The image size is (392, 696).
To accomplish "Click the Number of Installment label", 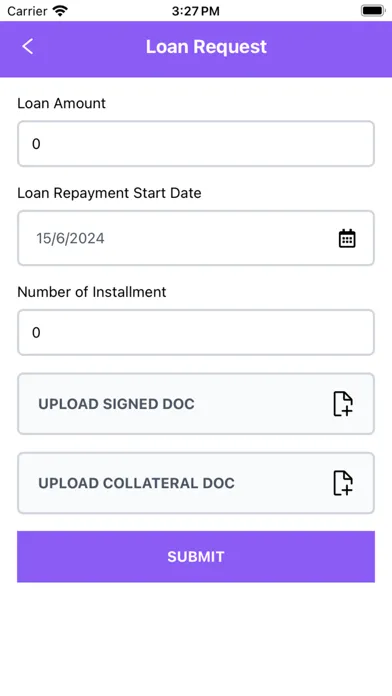I will [x=92, y=292].
